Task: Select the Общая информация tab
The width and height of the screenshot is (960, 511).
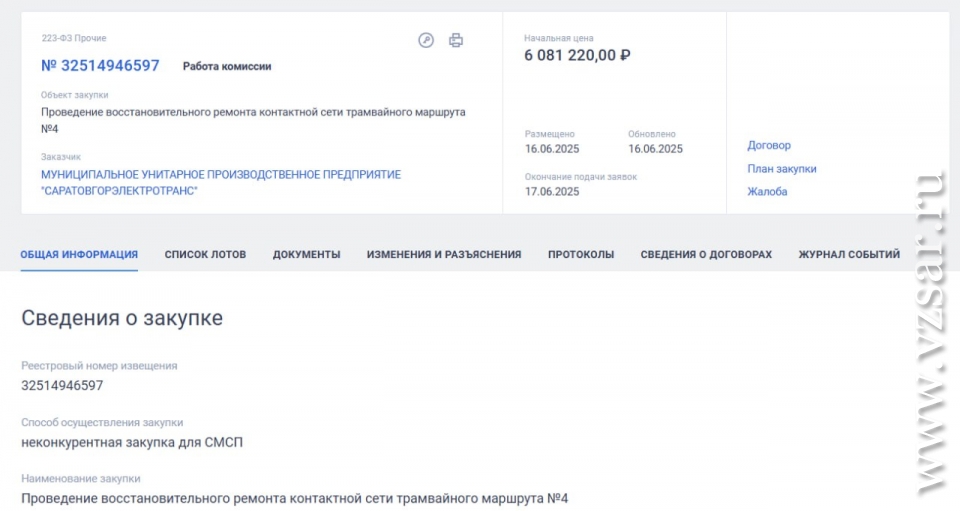Action: (x=79, y=255)
